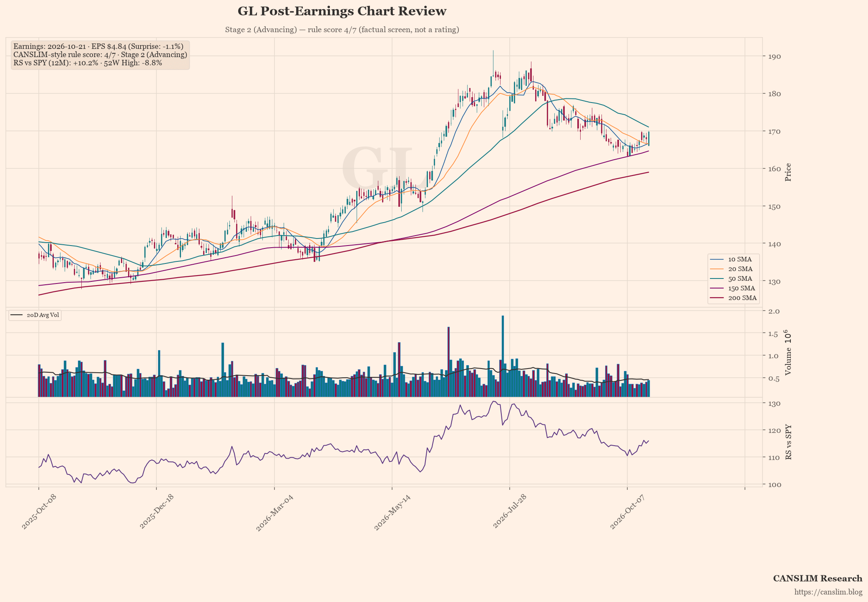Viewport: 868px width, 602px height.
Task: Click the 'RS vs SPY' axis label
Action: pos(788,442)
